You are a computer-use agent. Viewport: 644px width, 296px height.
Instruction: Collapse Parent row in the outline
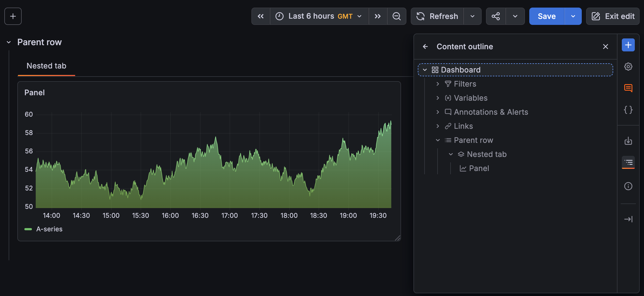[438, 140]
